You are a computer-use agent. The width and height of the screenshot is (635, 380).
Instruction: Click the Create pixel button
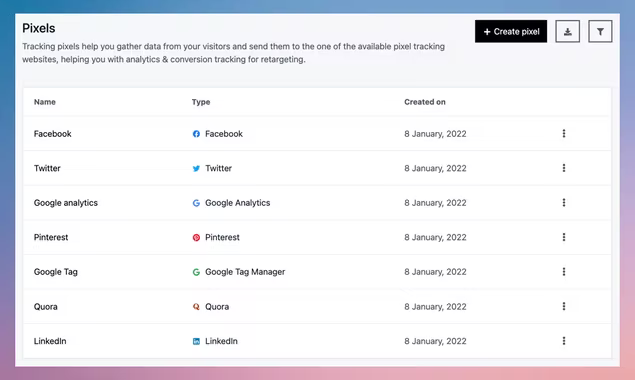511,31
